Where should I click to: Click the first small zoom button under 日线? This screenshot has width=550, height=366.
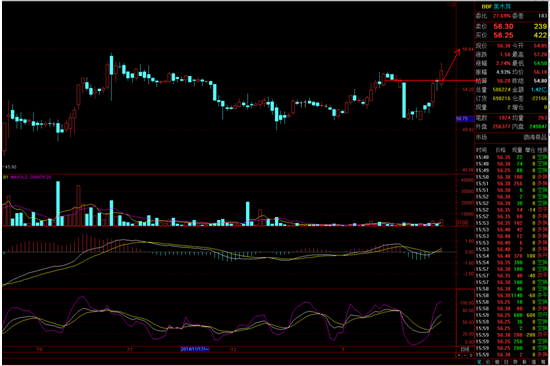tap(459, 355)
